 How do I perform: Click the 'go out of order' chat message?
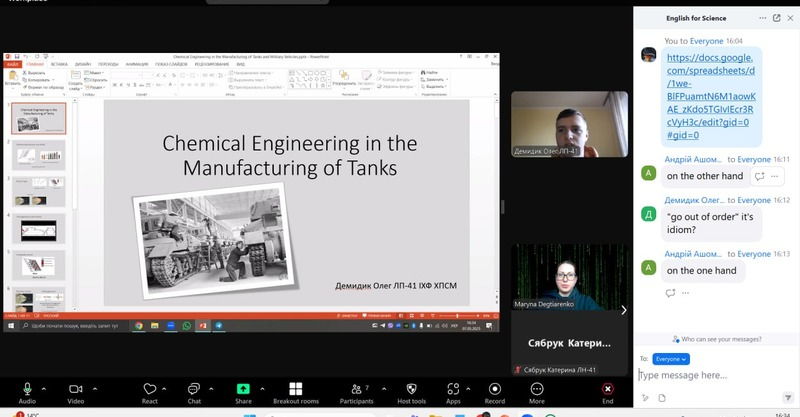click(710, 223)
